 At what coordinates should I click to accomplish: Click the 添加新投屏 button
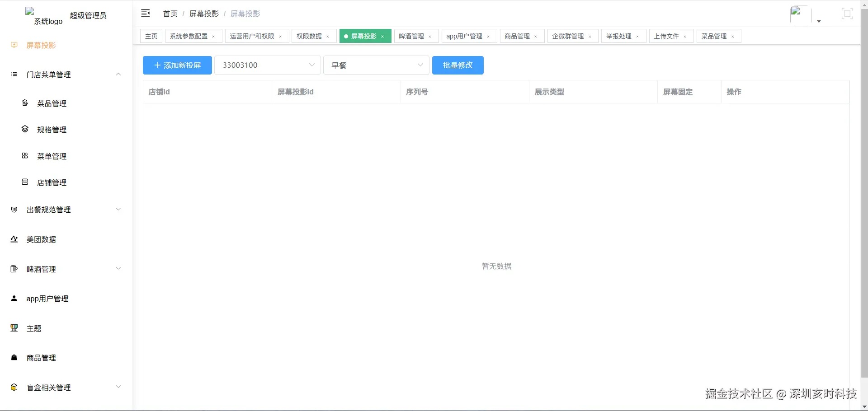(x=177, y=65)
